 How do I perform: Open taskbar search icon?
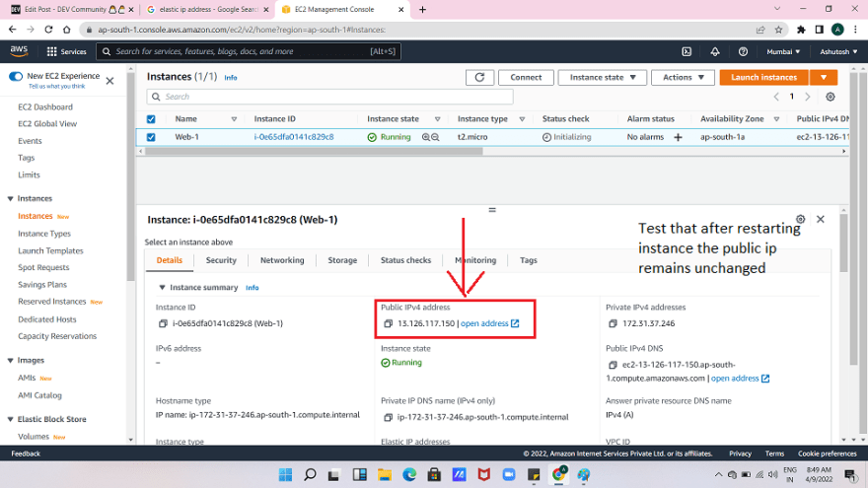310,475
